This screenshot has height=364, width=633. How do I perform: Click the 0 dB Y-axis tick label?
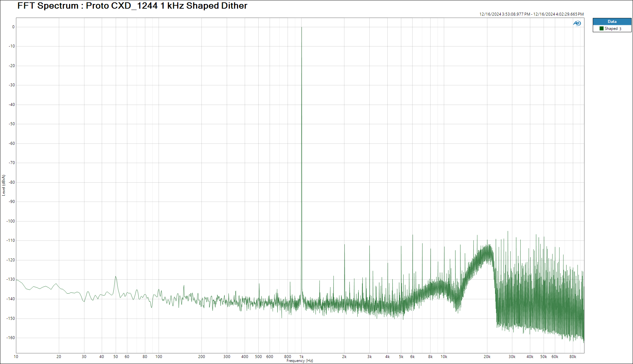13,27
